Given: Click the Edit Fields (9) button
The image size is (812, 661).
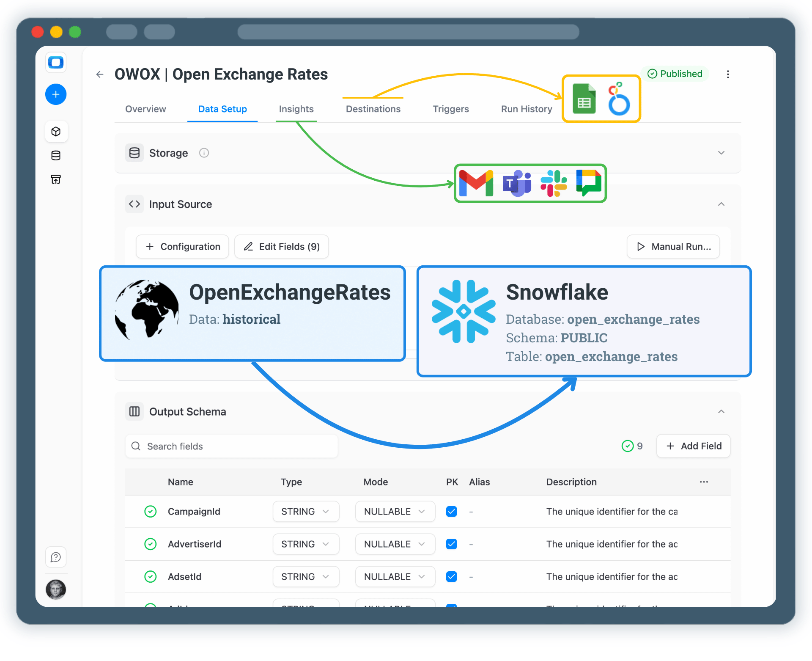Looking at the screenshot, I should (281, 246).
